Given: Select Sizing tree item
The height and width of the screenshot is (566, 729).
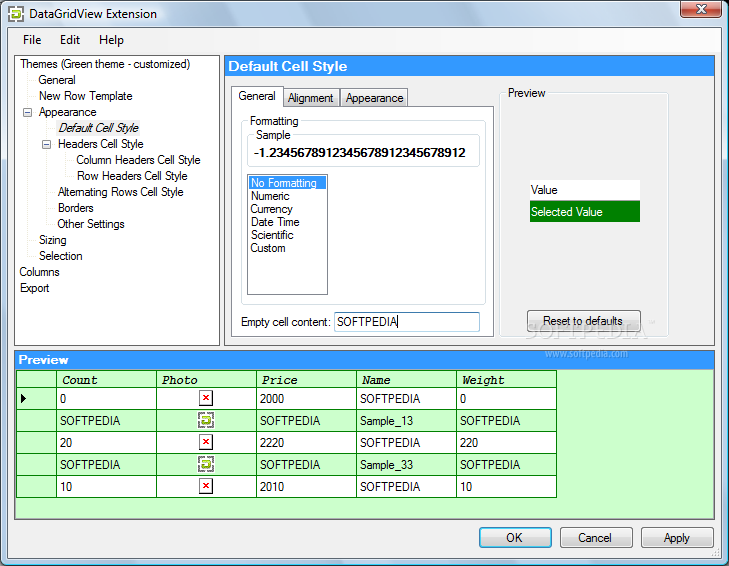Looking at the screenshot, I should click(53, 240).
